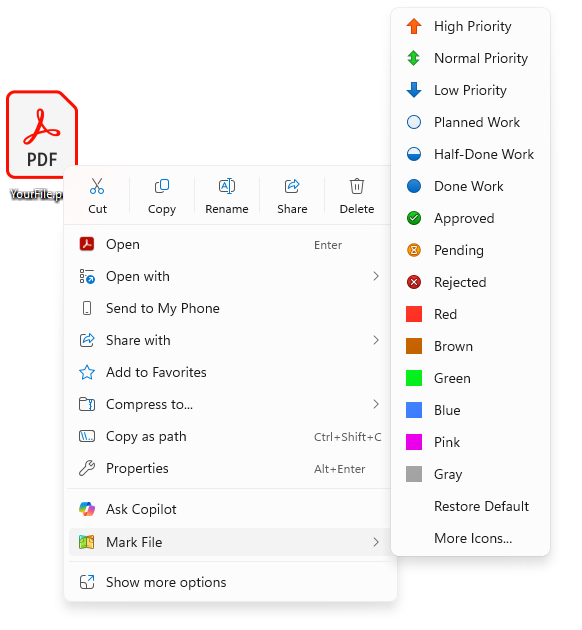This screenshot has width=582, height=630.
Task: Select Copy as path menu entry
Action: 230,436
